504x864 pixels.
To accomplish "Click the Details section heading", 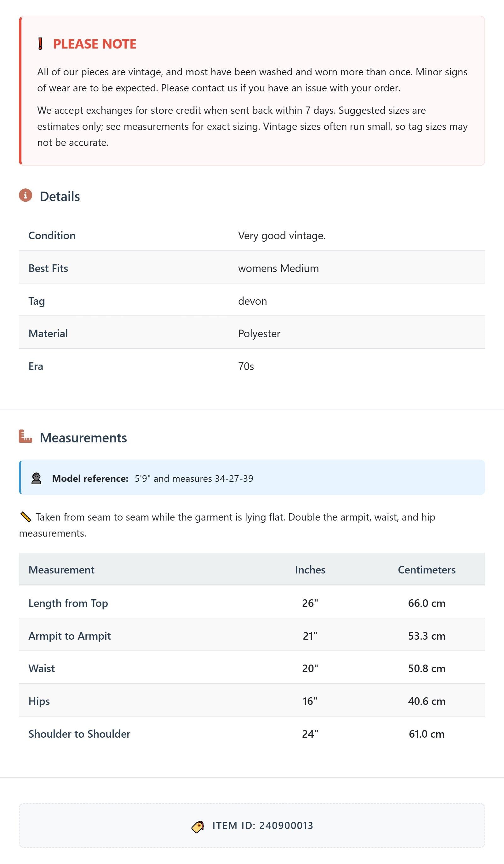I will (60, 196).
